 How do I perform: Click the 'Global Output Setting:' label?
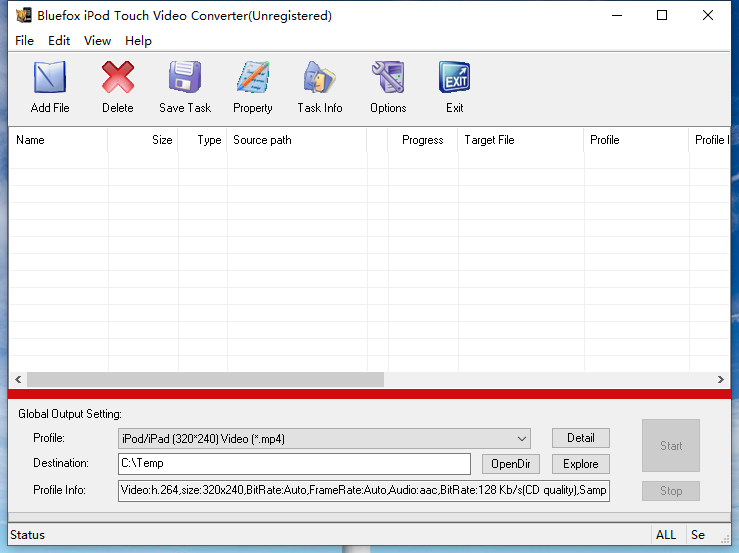coord(70,414)
